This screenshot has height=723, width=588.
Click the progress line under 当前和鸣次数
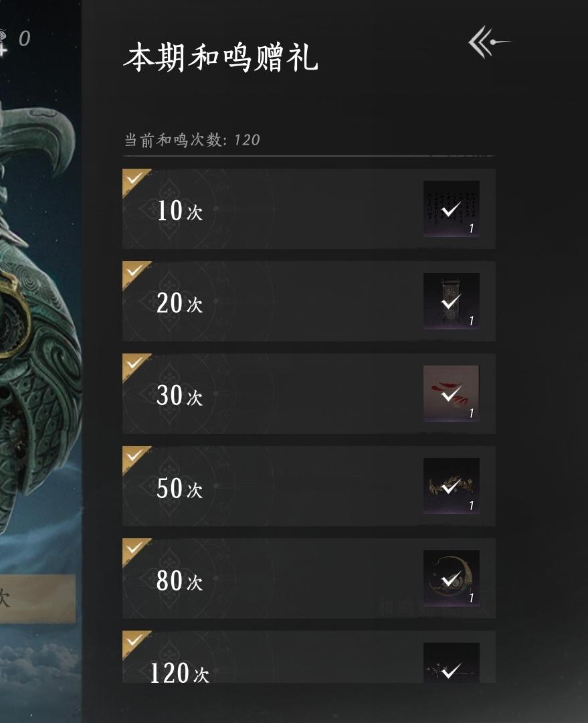[x=308, y=156]
